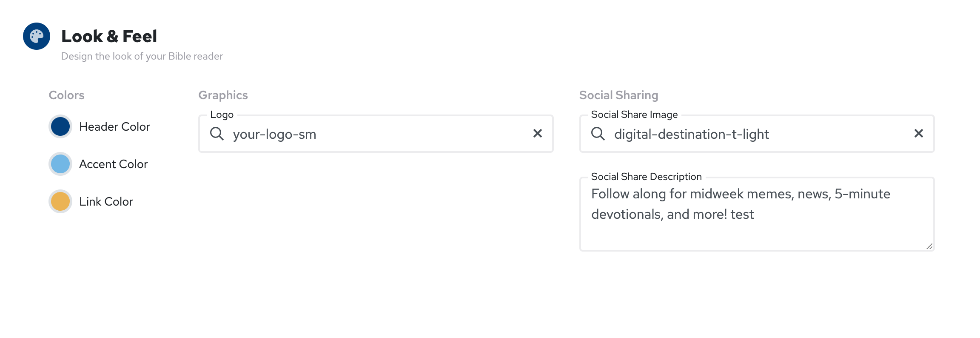Viewport: 980px width, 338px height.
Task: Click the Graphics section heading
Action: click(x=223, y=95)
